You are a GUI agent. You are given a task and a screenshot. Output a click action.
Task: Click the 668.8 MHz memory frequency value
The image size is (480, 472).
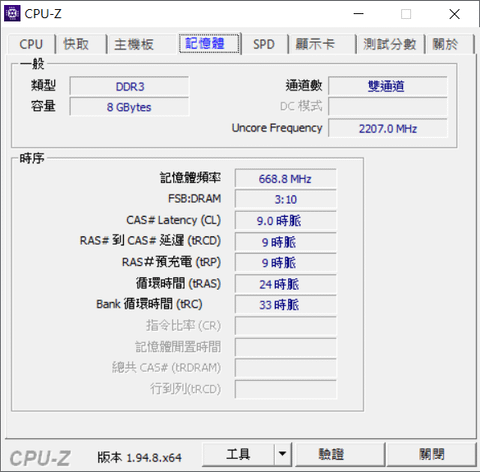(x=285, y=179)
